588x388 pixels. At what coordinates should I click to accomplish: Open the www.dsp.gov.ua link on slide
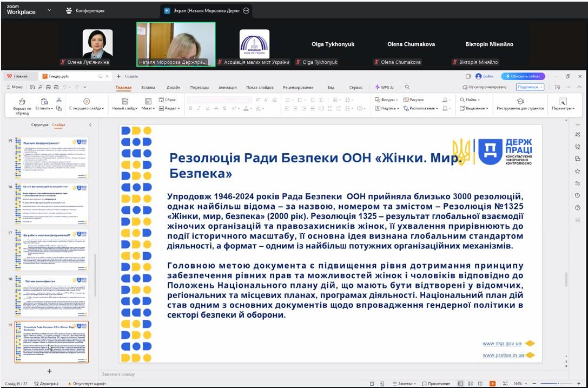pyautogui.click(x=502, y=344)
